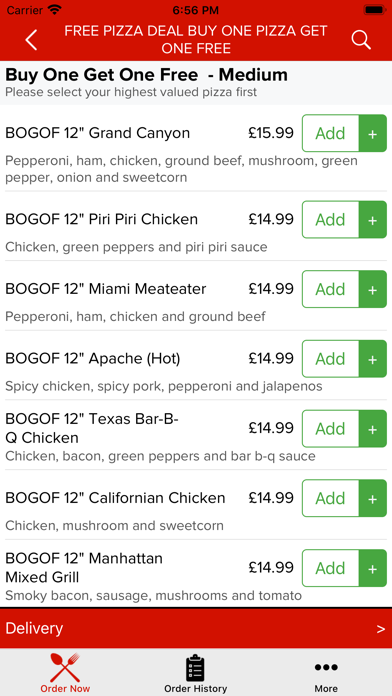The width and height of the screenshot is (392, 696).
Task: Add BOGOF 12" Californian Chicken
Action: (x=331, y=498)
